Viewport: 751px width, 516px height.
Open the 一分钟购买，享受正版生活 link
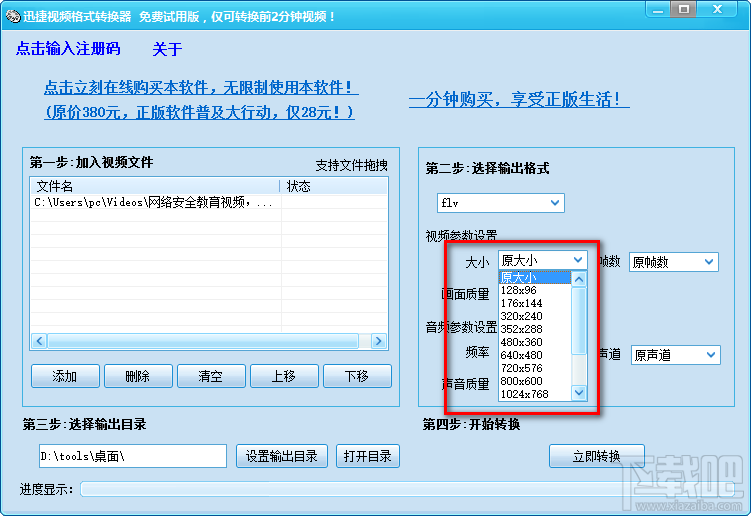[x=519, y=99]
